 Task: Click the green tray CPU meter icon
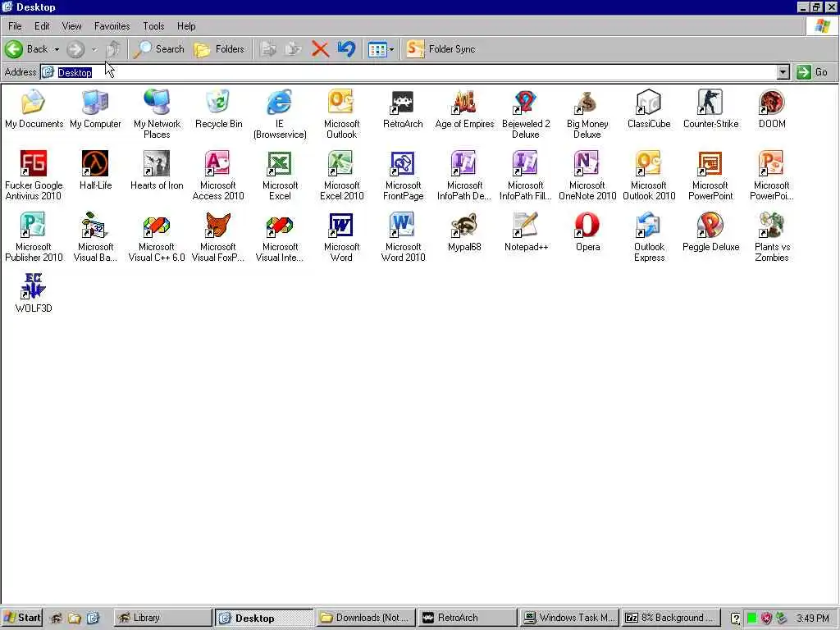point(751,619)
